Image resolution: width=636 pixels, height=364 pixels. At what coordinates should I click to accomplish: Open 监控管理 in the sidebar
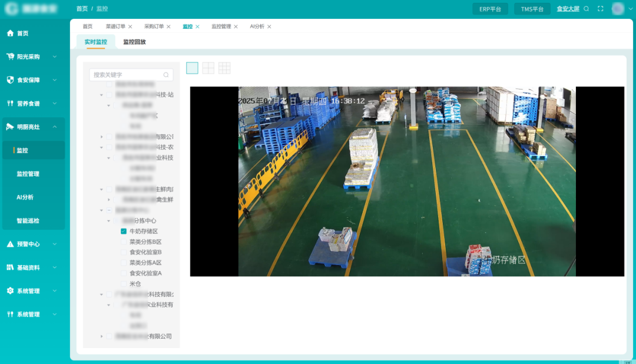tap(28, 174)
